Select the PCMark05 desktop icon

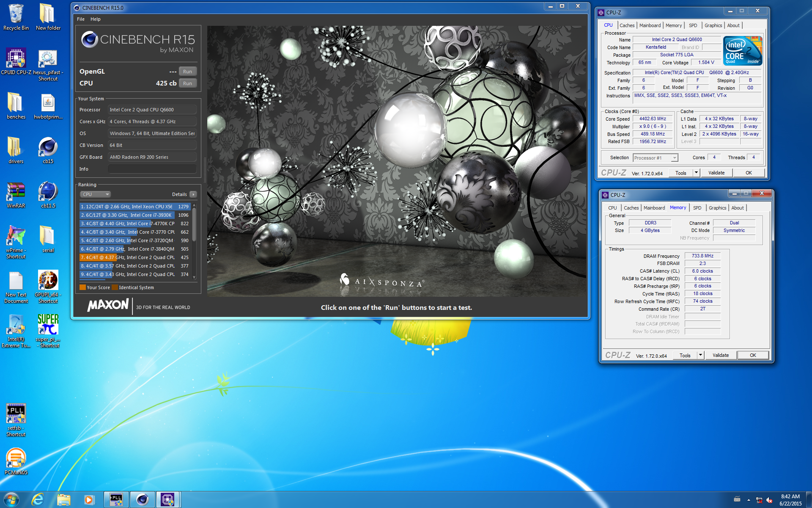point(16,461)
